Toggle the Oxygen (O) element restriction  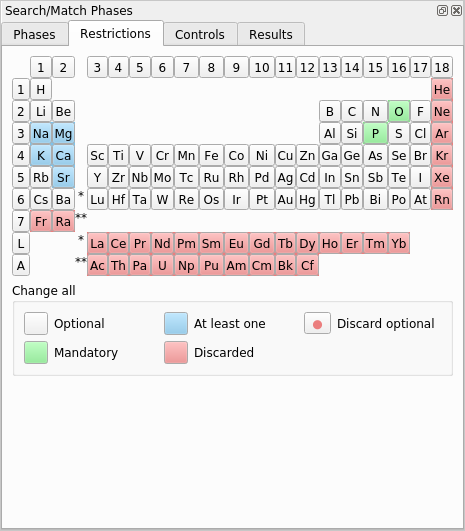[399, 111]
